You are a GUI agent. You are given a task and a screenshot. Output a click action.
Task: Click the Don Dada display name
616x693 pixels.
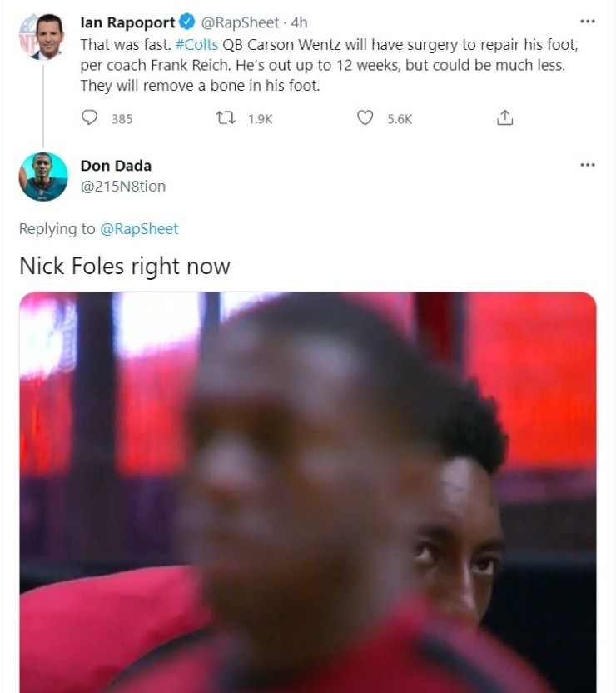[116, 165]
